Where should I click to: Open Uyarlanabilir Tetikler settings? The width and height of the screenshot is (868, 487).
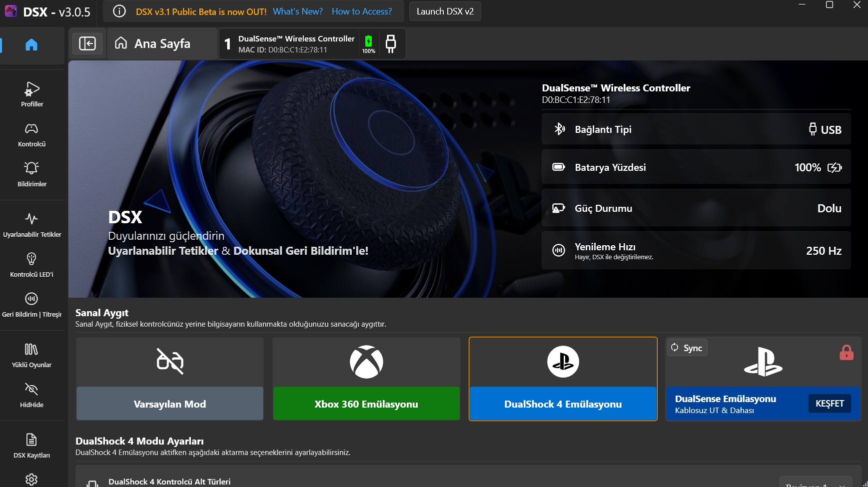tap(32, 225)
